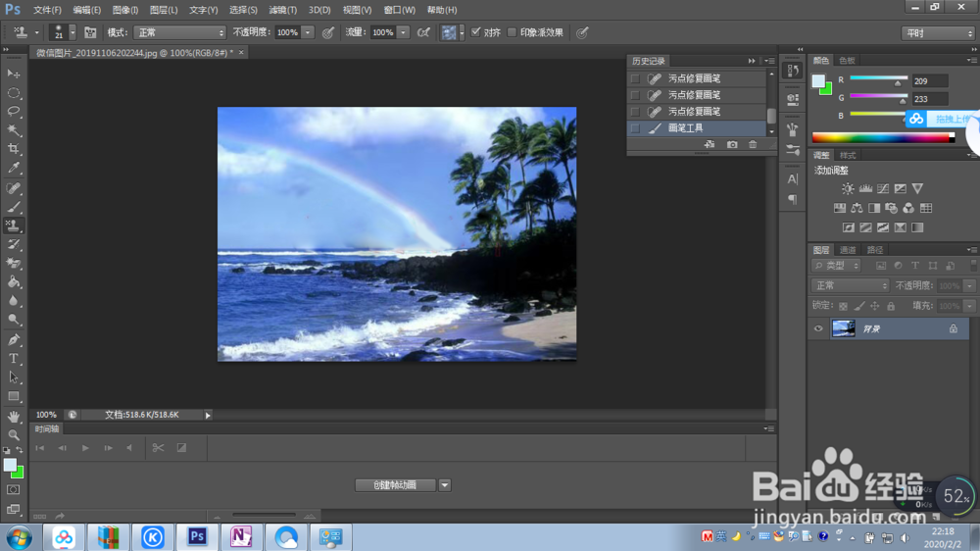The width and height of the screenshot is (980, 551).
Task: Select the Spot Healing Brush tool
Action: tap(13, 188)
